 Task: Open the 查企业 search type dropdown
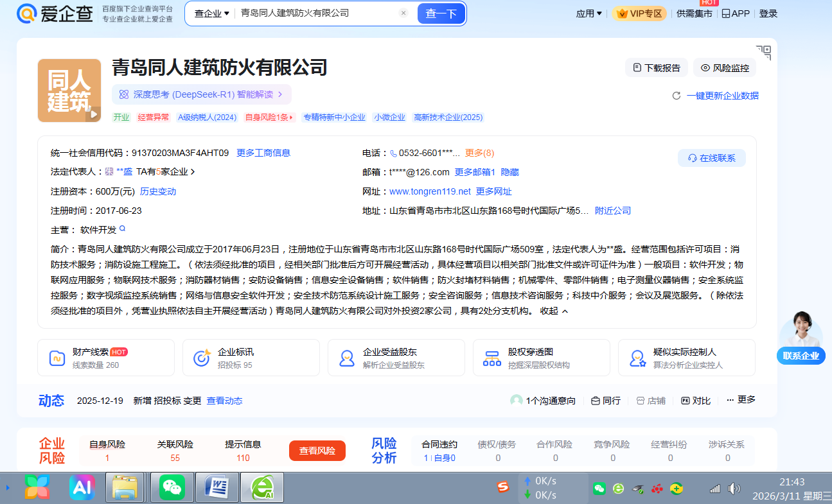pyautogui.click(x=211, y=13)
